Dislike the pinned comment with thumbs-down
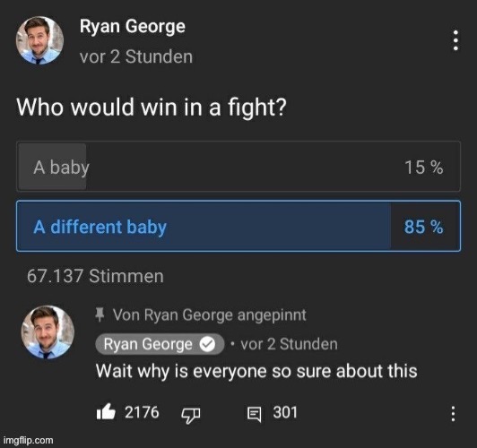The height and width of the screenshot is (448, 477). click(191, 415)
